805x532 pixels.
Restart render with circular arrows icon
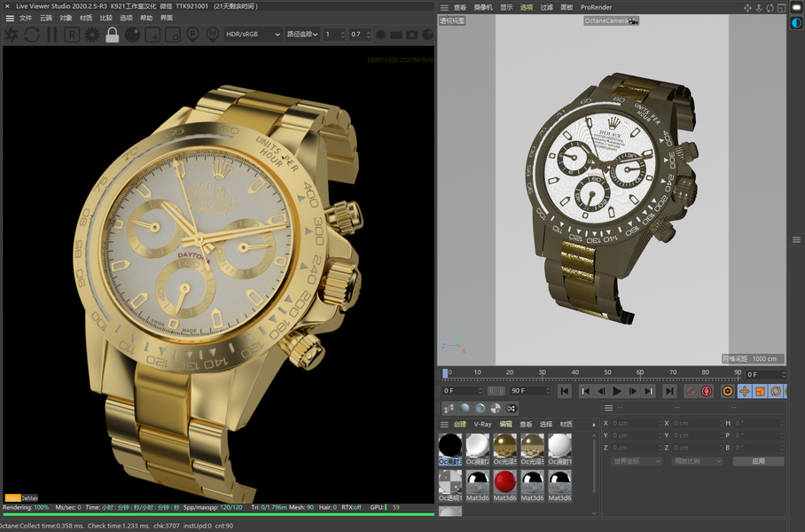click(32, 35)
